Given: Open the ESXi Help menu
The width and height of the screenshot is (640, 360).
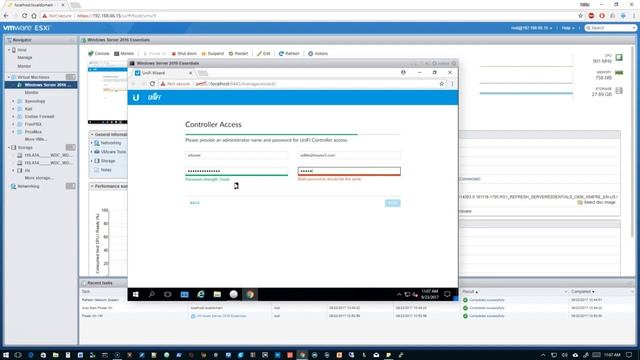Looking at the screenshot, I should (x=568, y=28).
